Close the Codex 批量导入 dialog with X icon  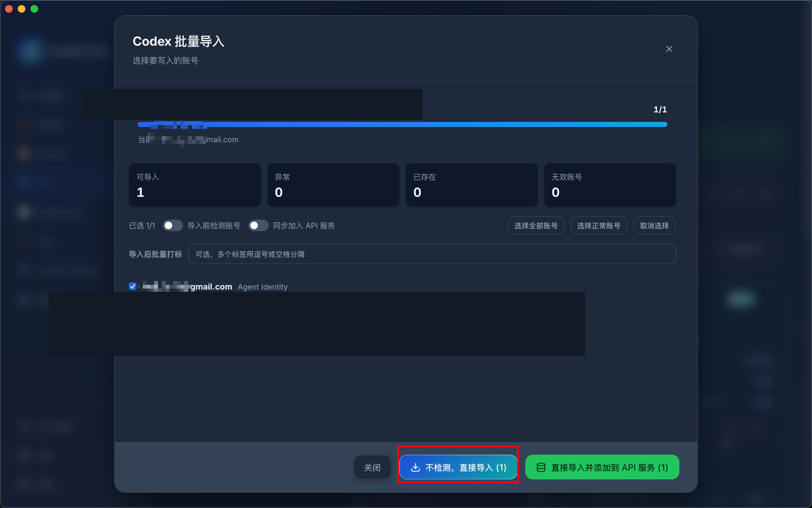[x=669, y=49]
